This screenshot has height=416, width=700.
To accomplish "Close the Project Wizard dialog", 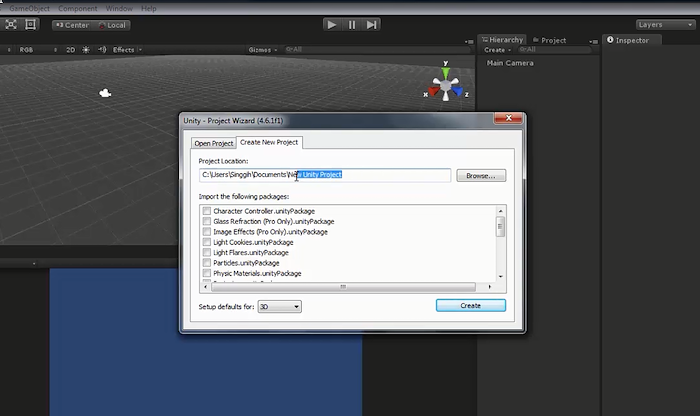I will pyautogui.click(x=508, y=118).
